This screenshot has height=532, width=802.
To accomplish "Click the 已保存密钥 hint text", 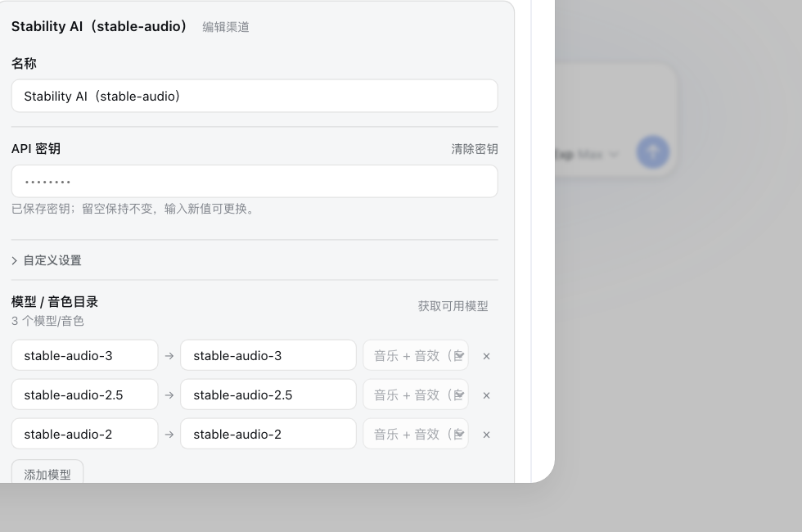I will click(x=134, y=209).
